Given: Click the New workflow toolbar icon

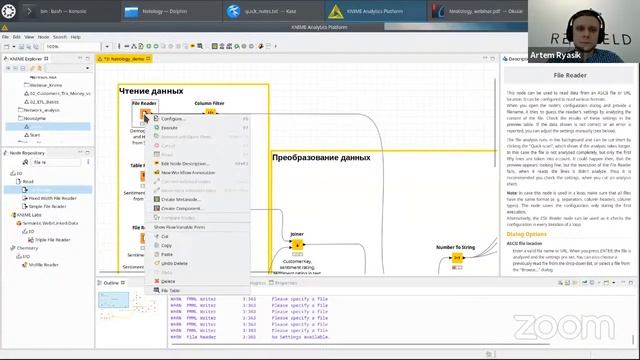Looking at the screenshot, I should click(x=7, y=47).
